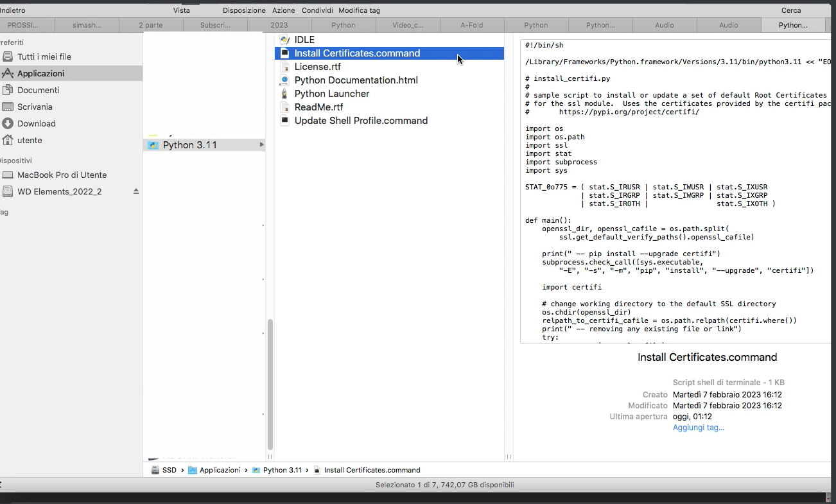Open the 2 parte tab
Viewport: 836px width, 504px height.
(151, 25)
